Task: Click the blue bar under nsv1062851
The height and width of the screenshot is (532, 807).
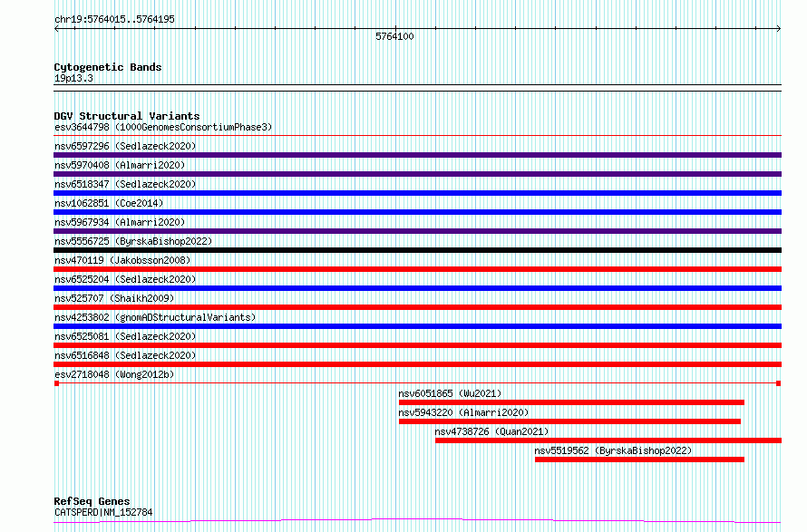Action: click(417, 212)
